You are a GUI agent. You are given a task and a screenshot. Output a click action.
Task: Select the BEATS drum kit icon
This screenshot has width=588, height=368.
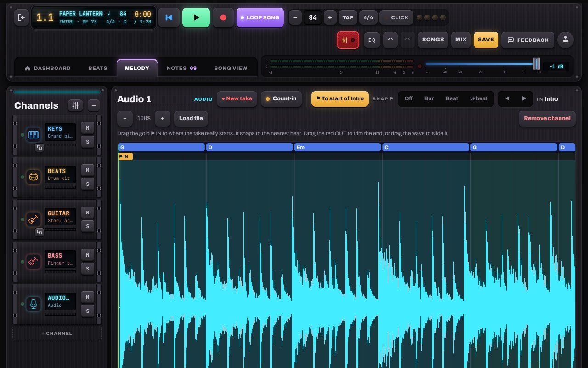tap(34, 177)
